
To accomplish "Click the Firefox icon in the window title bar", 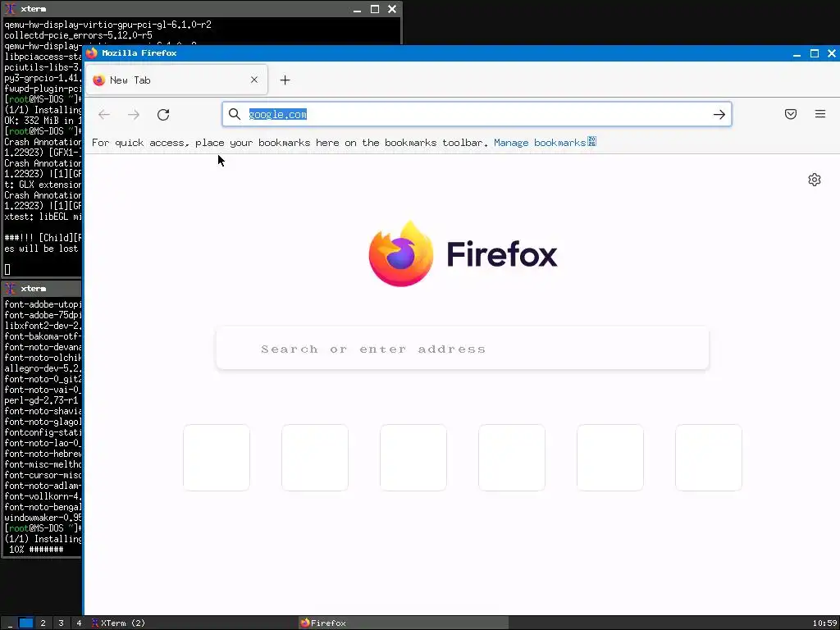I will [92, 53].
